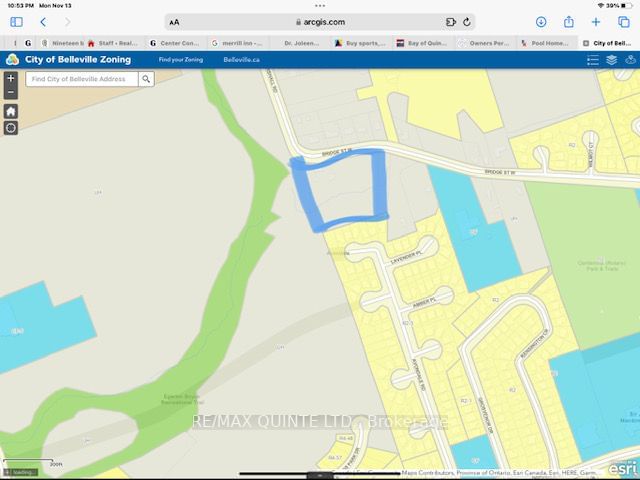Viewport: 640px width, 480px height.
Task: Click the address search magnifier icon
Action: click(146, 78)
